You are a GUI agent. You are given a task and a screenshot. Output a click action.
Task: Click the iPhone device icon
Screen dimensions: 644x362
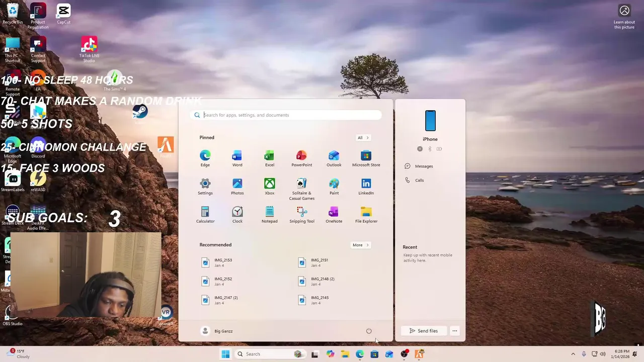click(430, 121)
